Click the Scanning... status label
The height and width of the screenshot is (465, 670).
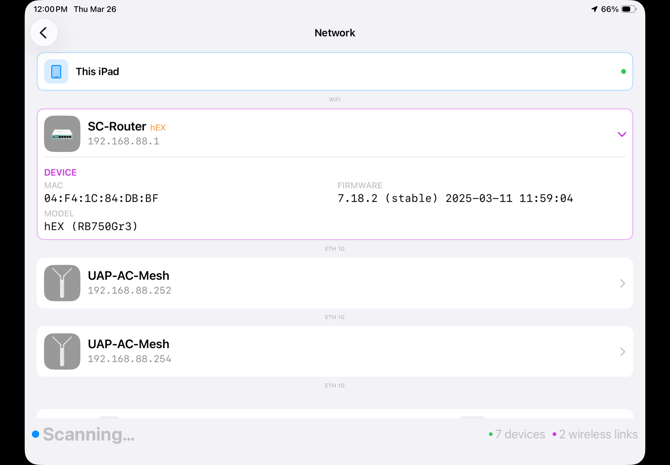[89, 434]
